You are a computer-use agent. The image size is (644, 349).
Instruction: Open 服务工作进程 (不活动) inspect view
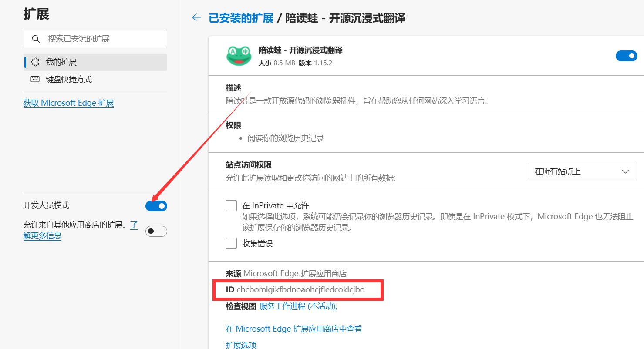298,306
